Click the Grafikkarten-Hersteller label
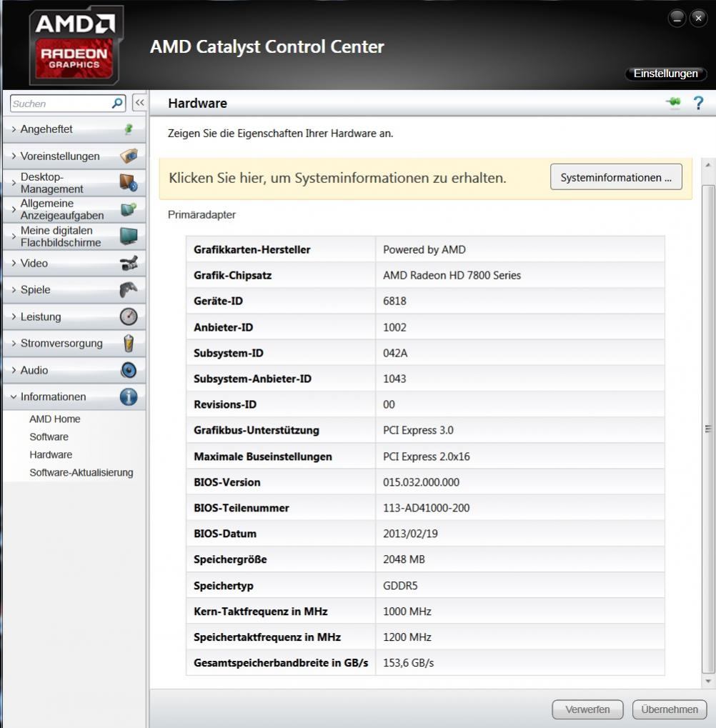Viewport: 716px width, 728px height. [252, 249]
